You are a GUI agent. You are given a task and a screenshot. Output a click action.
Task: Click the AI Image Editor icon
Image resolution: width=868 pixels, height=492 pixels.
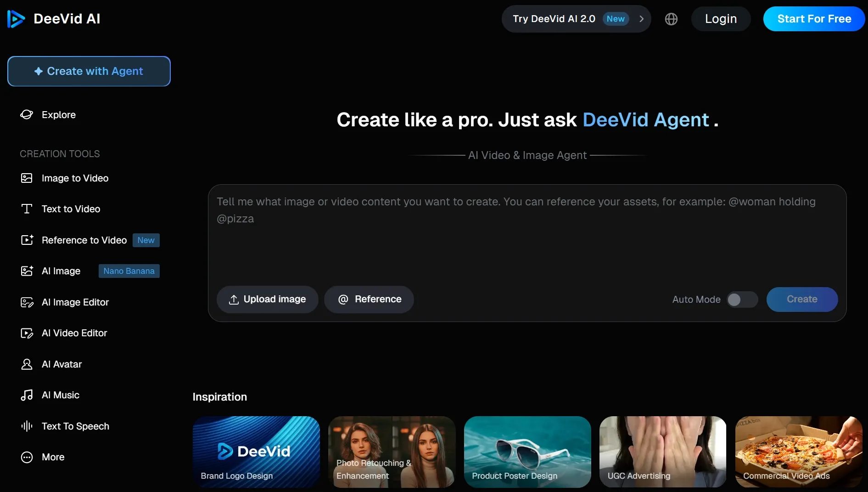(27, 302)
